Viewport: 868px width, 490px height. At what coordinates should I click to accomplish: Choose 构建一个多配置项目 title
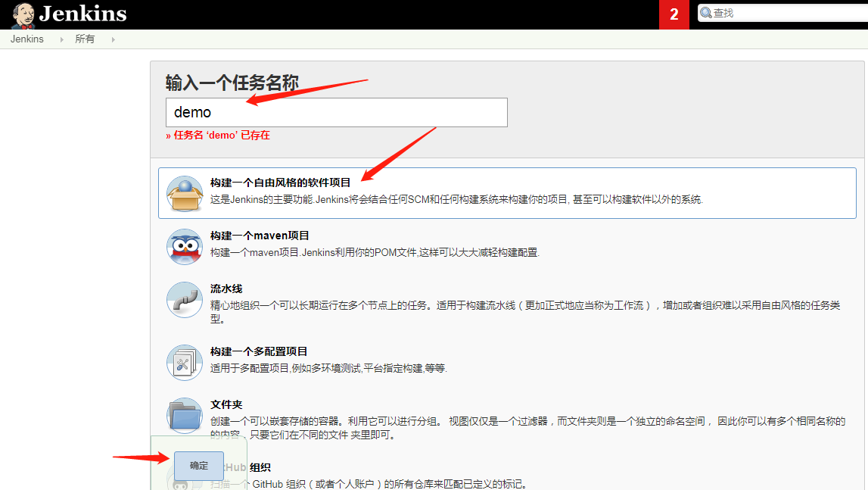coord(259,351)
